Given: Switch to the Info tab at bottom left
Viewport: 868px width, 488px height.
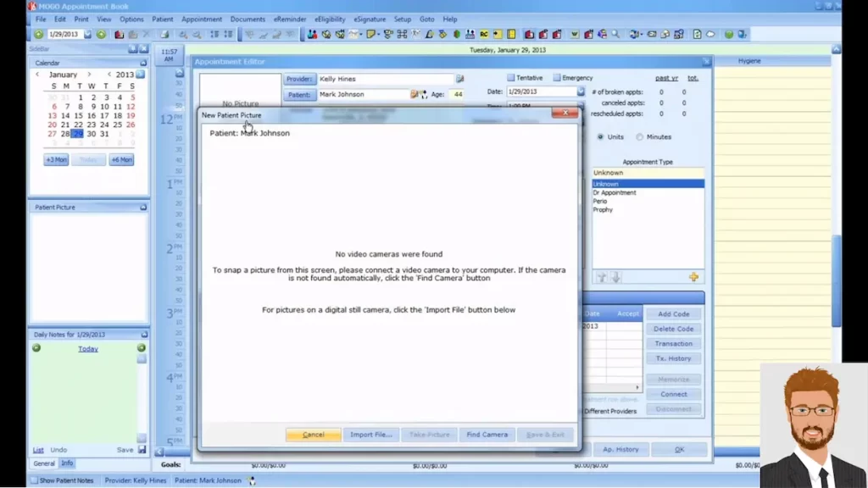Looking at the screenshot, I should pos(68,463).
